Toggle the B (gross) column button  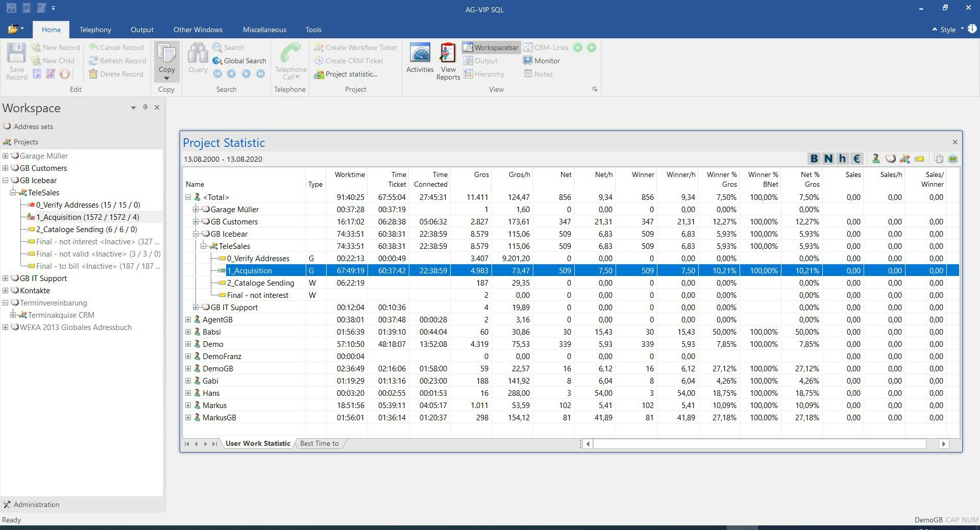click(x=814, y=159)
